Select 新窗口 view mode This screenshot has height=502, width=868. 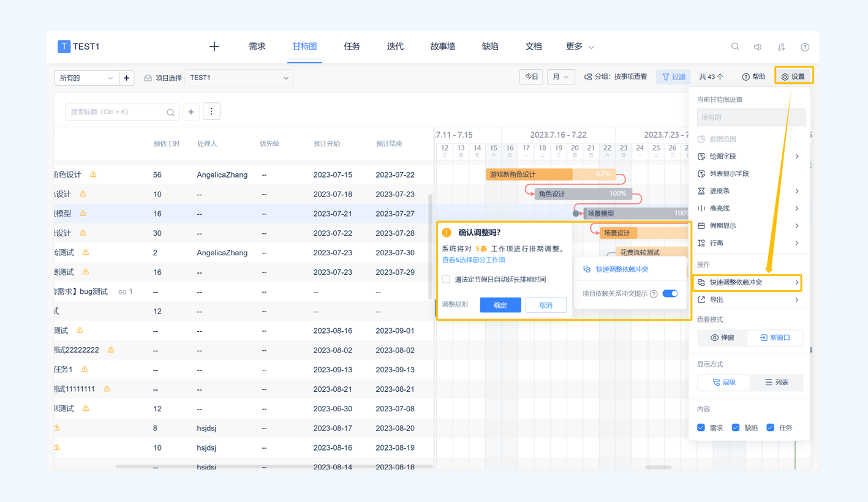click(775, 338)
